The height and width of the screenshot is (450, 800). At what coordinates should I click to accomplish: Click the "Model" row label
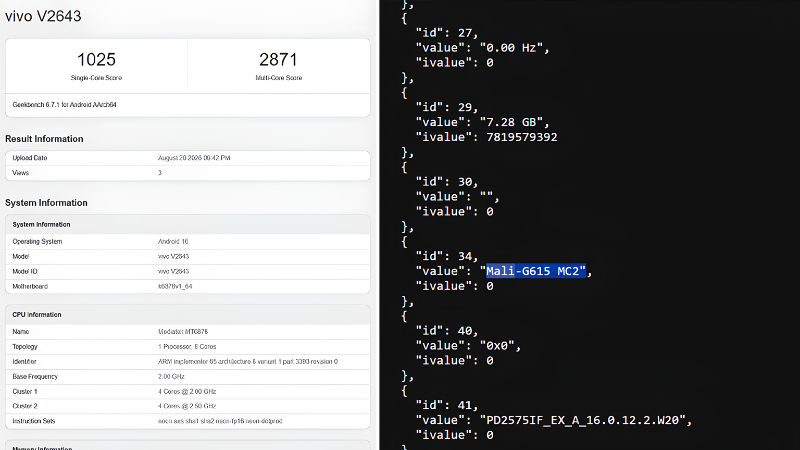coord(20,257)
